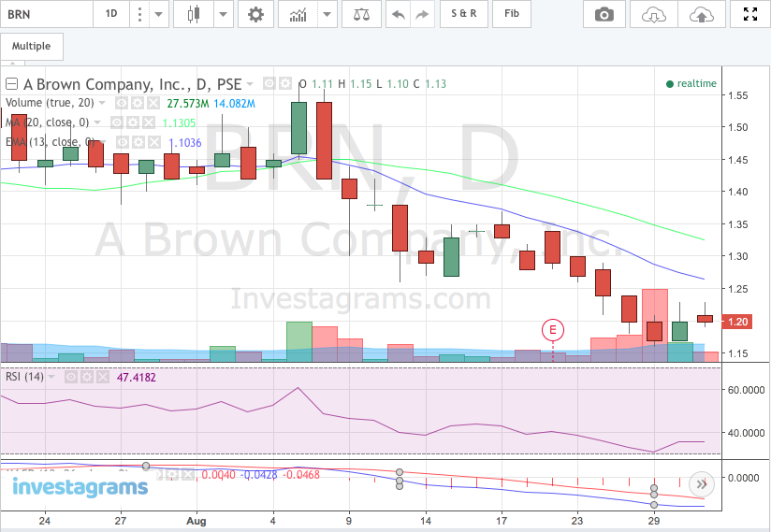Viewport: 771px width, 532px height.
Task: Undo the last chart action
Action: [x=399, y=14]
